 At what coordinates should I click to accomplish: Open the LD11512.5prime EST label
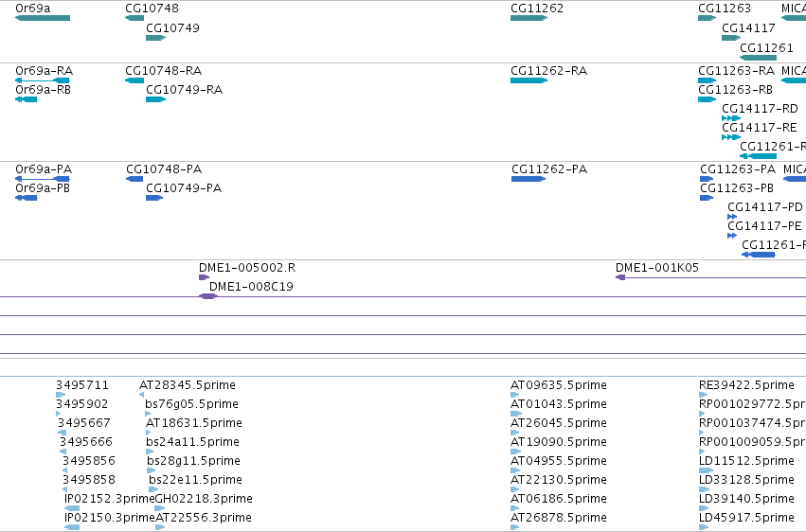tap(747, 461)
